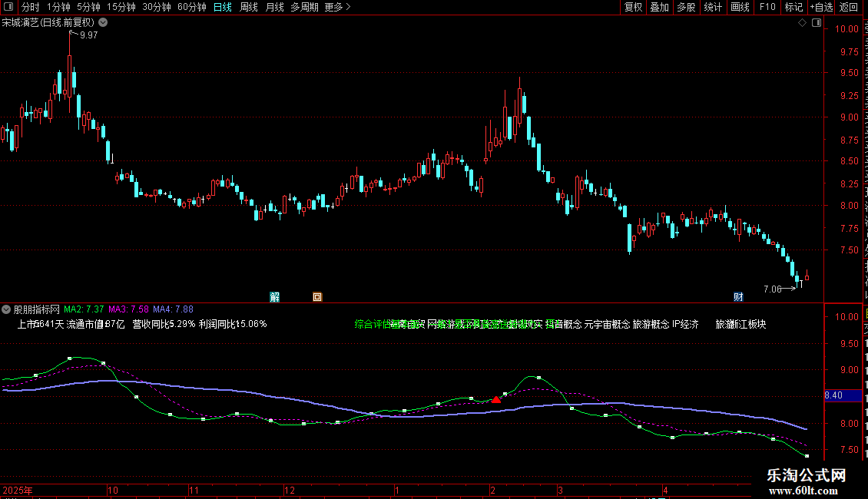
Task: Switch to 周线 weekly chart
Action: 249,7
